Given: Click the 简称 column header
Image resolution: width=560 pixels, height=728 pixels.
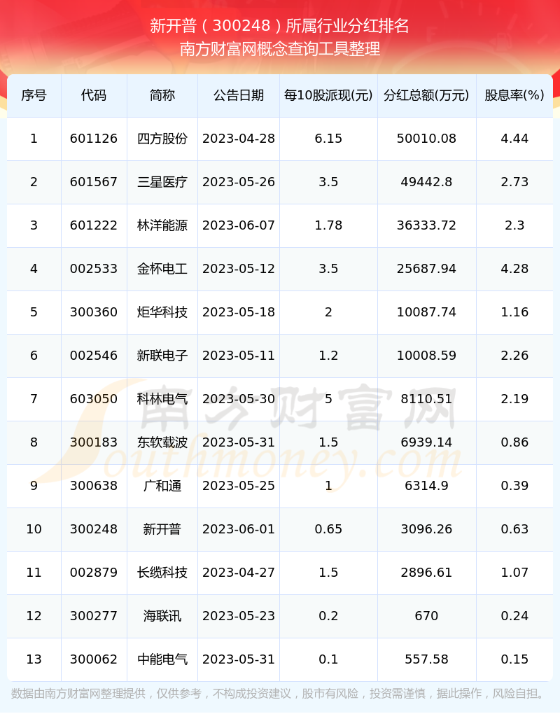Looking at the screenshot, I should 162,95.
